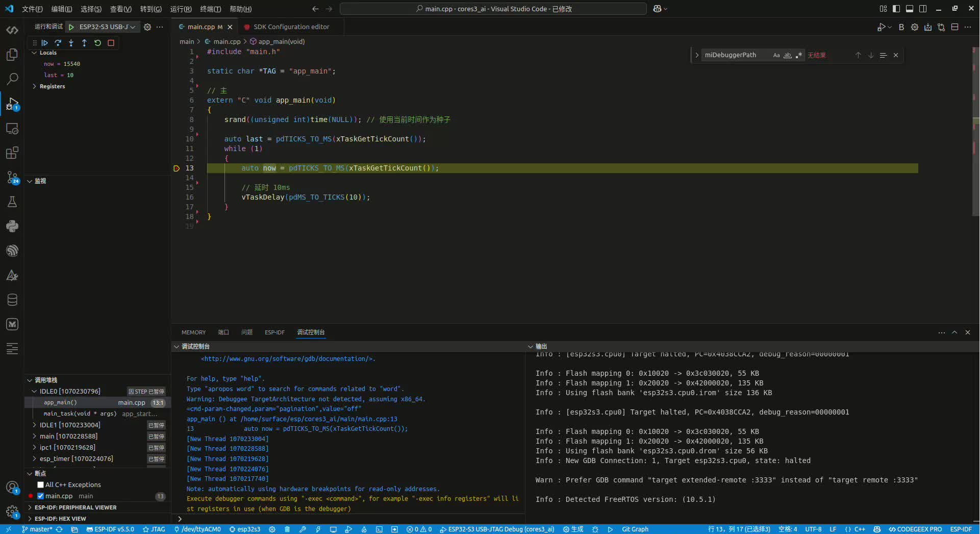Open Git Graph from status bar
Viewport: 980px width, 534px height.
635,529
